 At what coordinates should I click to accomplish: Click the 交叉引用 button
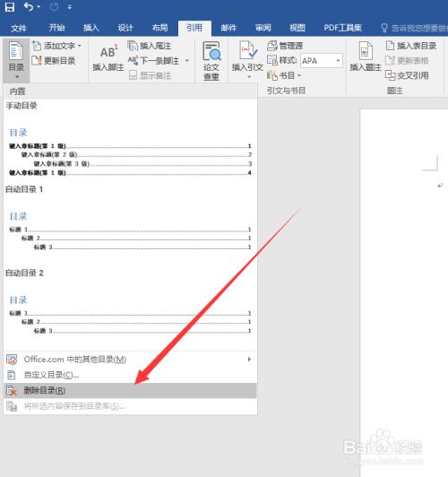point(407,75)
